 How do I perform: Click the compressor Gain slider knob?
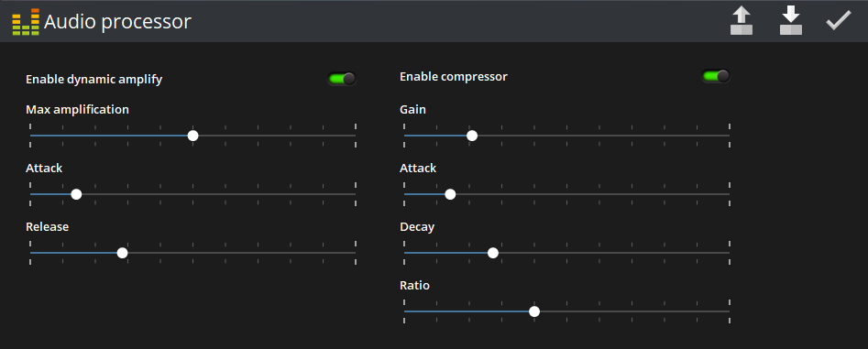[x=472, y=136]
